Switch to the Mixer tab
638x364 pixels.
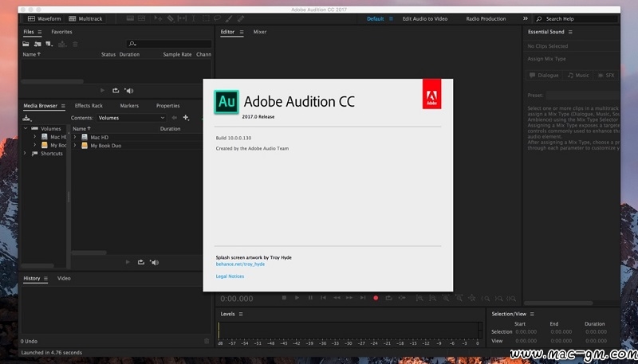tap(260, 32)
